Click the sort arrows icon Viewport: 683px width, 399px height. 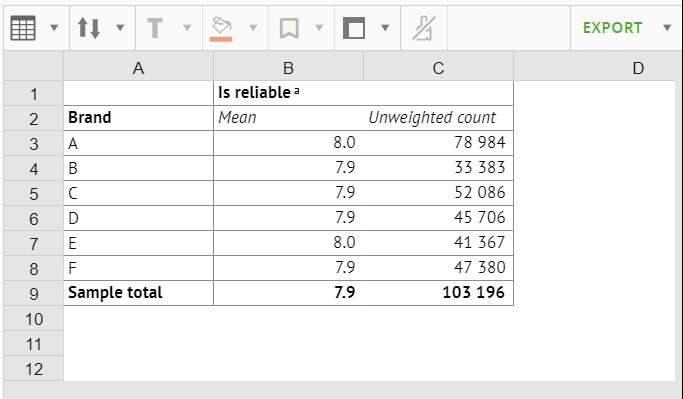89,28
